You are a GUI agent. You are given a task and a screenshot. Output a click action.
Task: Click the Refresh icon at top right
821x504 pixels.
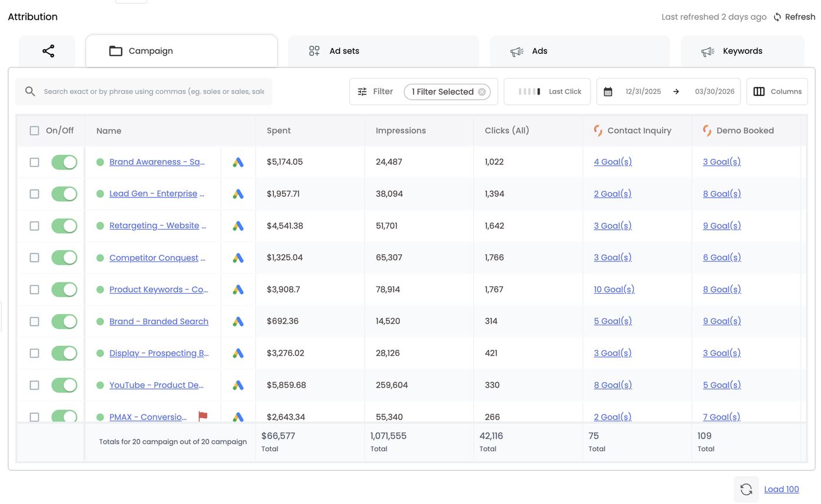(777, 17)
